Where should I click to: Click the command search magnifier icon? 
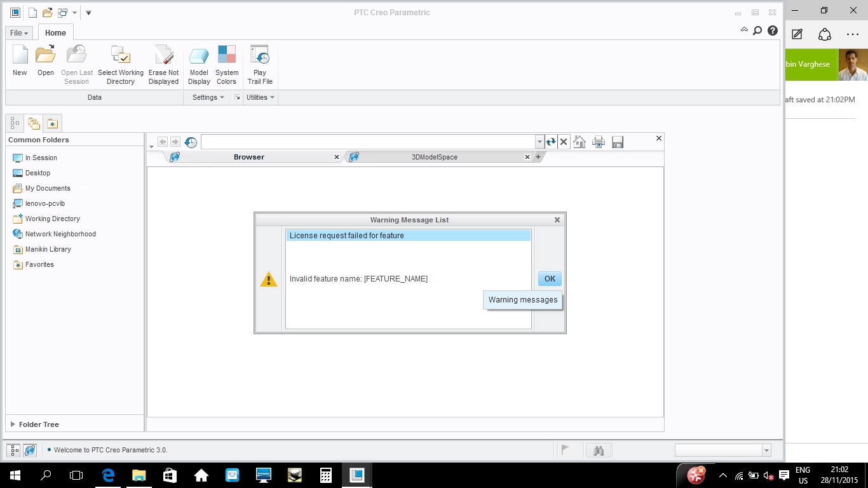pyautogui.click(x=757, y=30)
